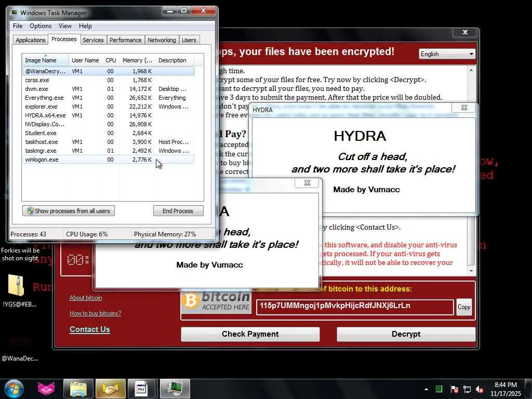Image resolution: width=532 pixels, height=399 pixels.
Task: Click the green square tray icon
Action: point(438,389)
